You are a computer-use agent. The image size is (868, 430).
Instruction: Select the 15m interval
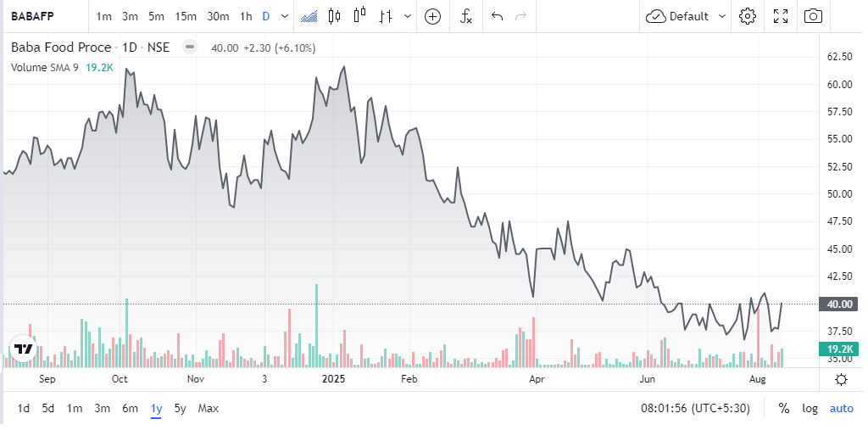point(186,17)
